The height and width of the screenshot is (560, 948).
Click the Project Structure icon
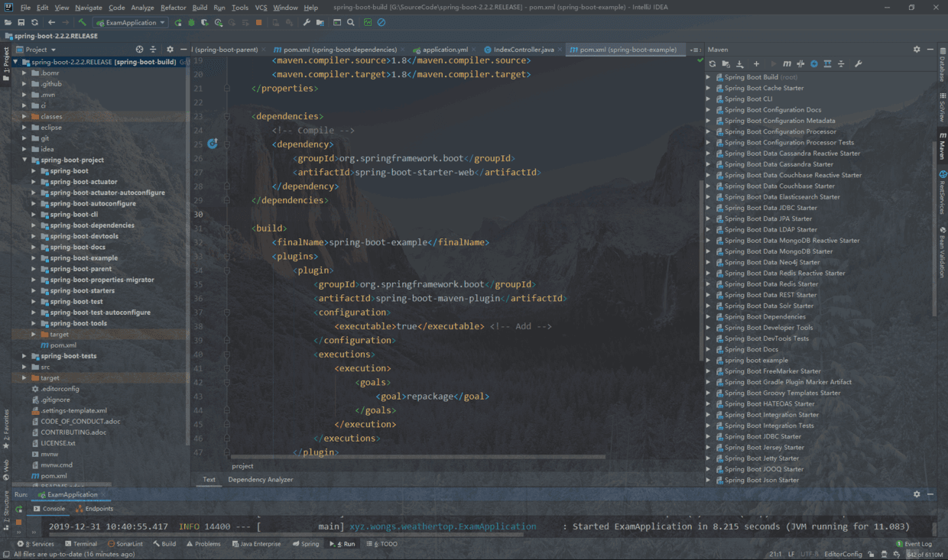click(320, 22)
